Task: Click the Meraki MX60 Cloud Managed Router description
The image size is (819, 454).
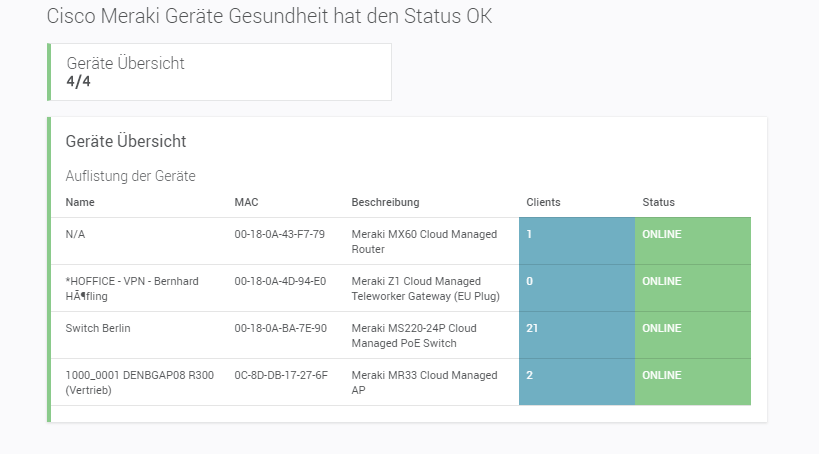Action: click(x=424, y=241)
